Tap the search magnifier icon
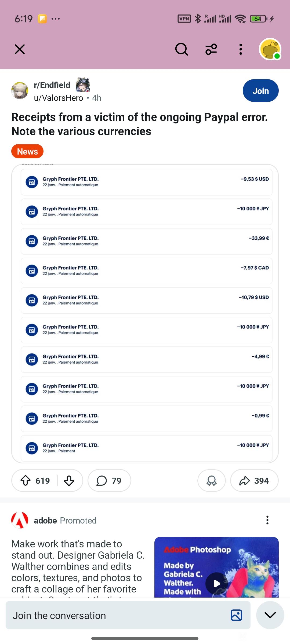Viewport: 290px width, 644px height. pyautogui.click(x=182, y=49)
